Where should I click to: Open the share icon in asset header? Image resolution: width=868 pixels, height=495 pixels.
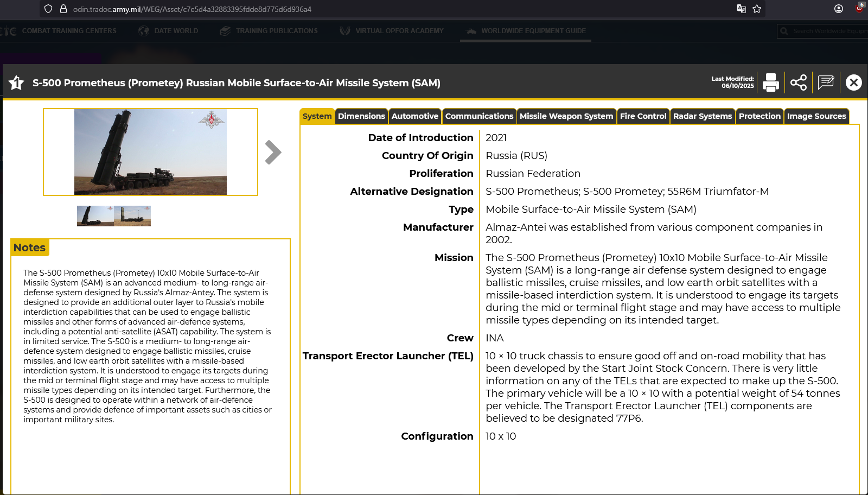(799, 82)
